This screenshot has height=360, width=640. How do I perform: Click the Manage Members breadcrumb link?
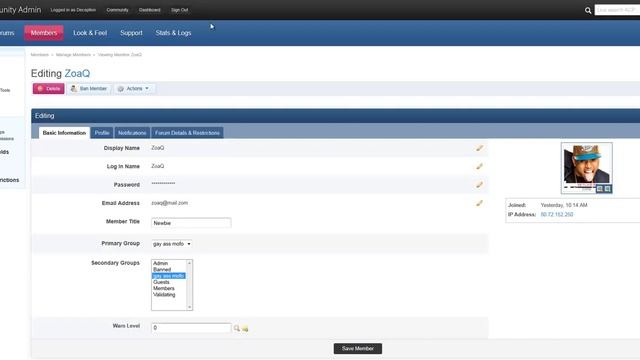tap(73, 55)
